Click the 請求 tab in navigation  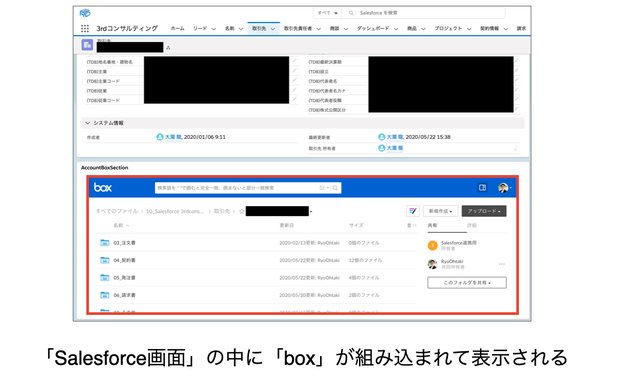click(x=521, y=29)
